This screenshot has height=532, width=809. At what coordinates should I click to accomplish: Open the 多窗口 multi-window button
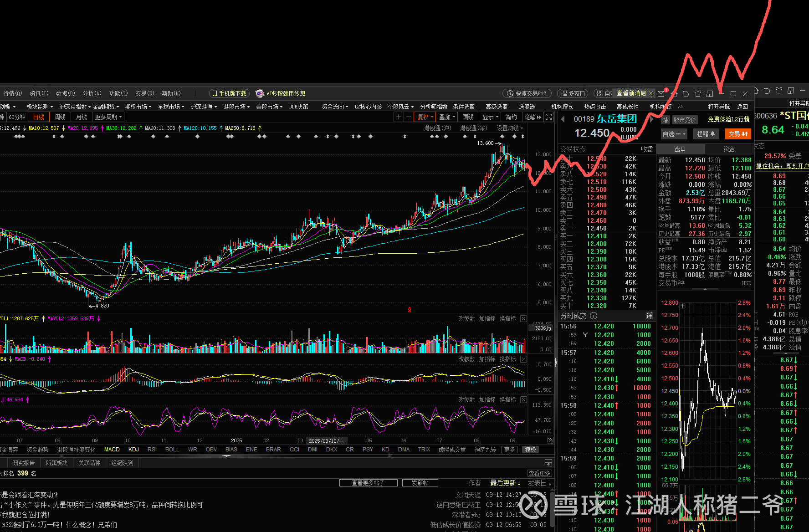coord(573,93)
